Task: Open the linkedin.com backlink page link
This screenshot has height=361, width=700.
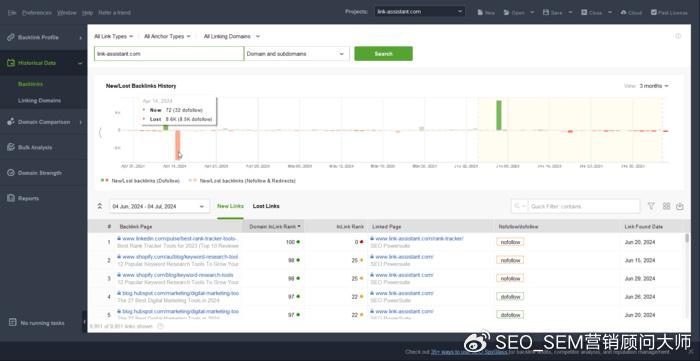Action: click(x=179, y=239)
